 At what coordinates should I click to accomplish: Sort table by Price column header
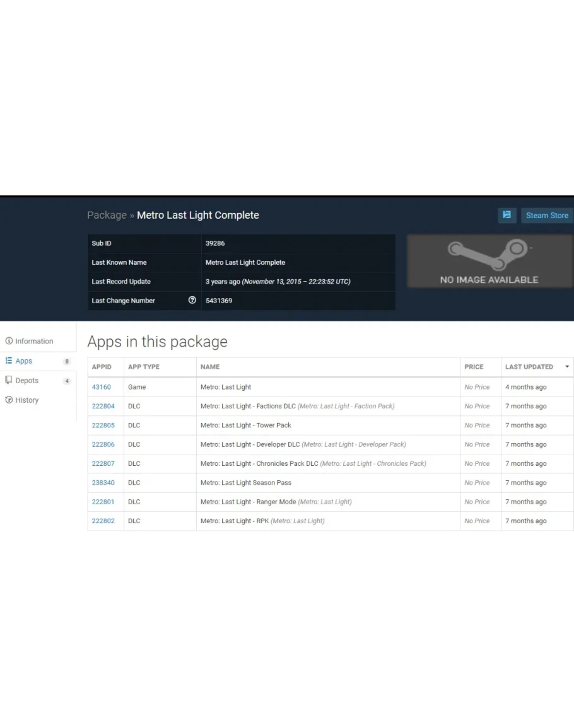[474, 367]
